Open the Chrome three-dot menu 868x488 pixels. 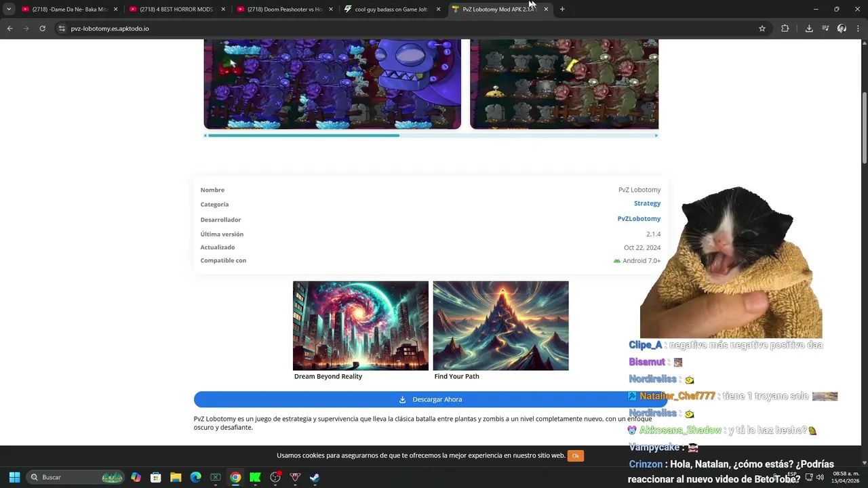point(858,28)
